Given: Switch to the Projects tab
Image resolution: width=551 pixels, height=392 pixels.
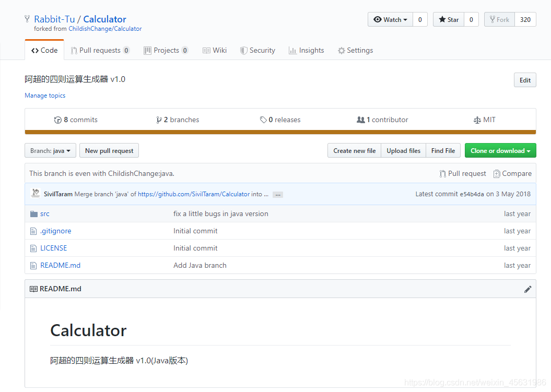Looking at the screenshot, I should 166,50.
